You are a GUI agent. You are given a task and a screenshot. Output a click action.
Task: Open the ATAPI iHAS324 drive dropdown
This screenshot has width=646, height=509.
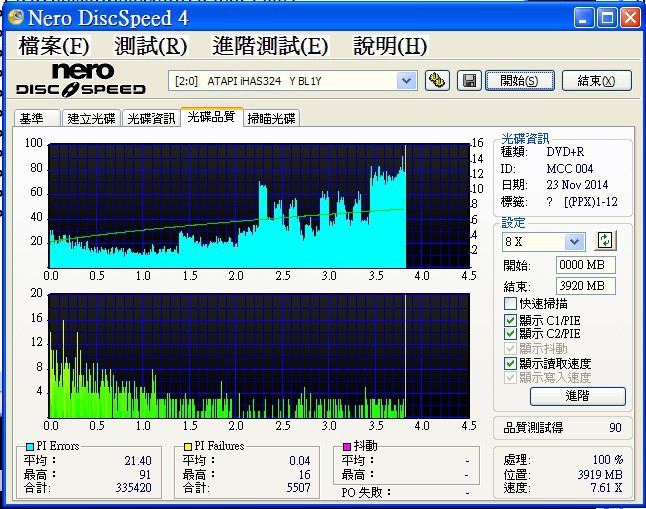click(x=406, y=81)
